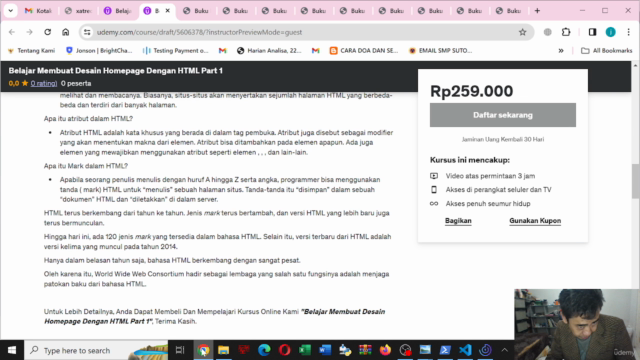Click the page vertical scrollbar thumb
Image resolution: width=640 pixels, height=360 pixels.
[x=636, y=181]
